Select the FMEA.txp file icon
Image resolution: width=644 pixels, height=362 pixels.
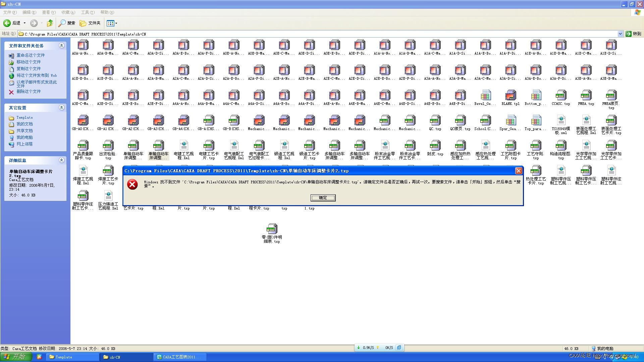pos(586,96)
